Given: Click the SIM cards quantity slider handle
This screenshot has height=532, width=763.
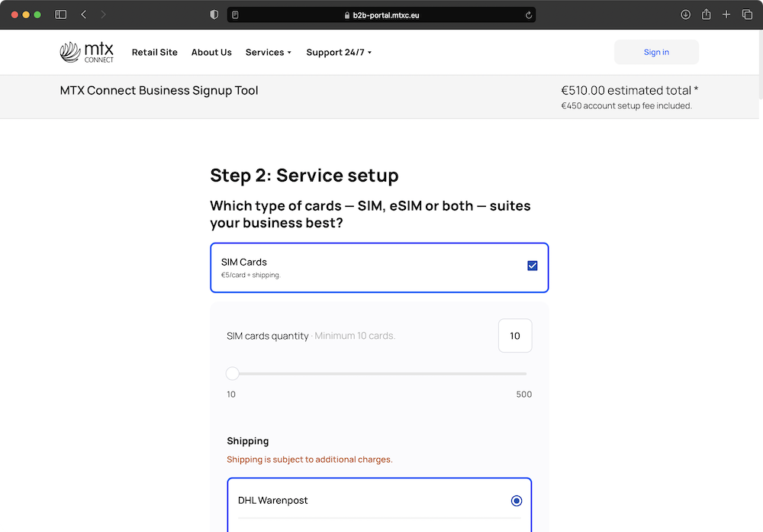Looking at the screenshot, I should [x=233, y=373].
